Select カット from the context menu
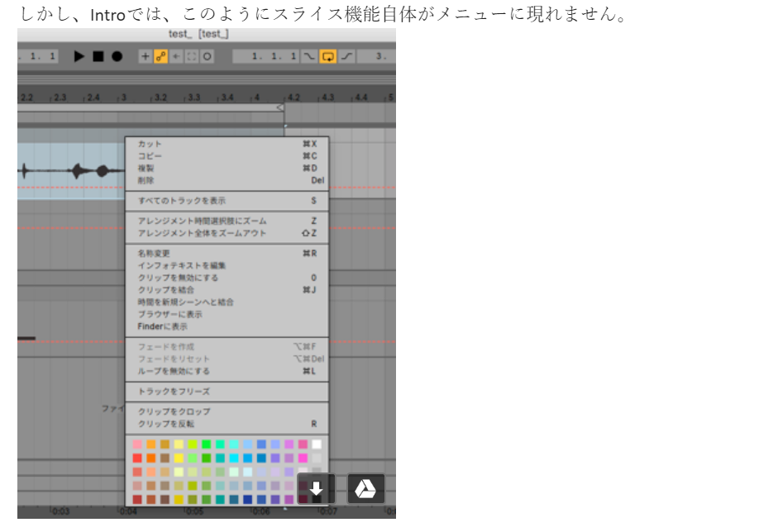 point(150,144)
